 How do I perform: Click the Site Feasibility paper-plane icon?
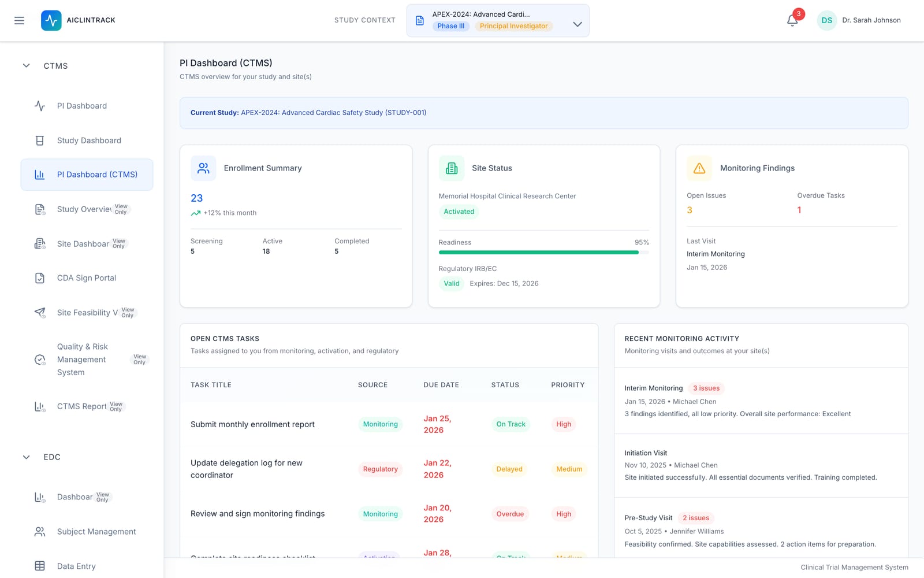40,313
